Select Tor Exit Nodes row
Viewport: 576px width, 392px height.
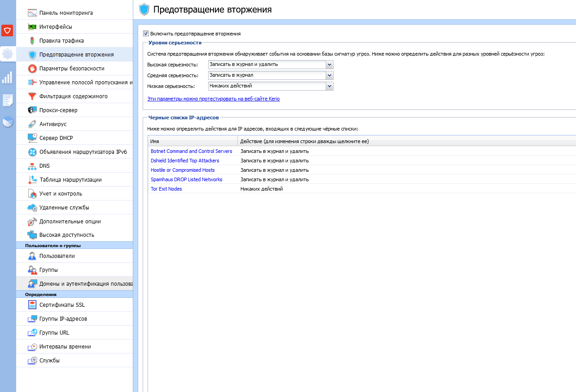(362, 189)
